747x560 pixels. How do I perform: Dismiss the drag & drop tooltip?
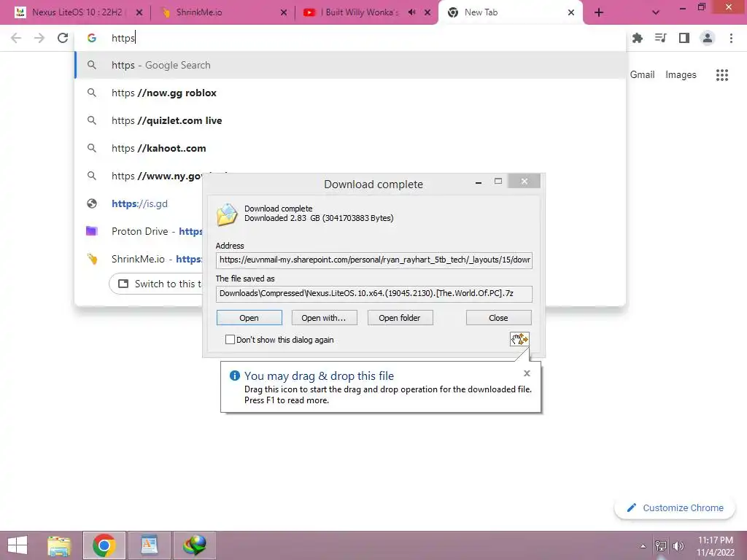point(527,373)
